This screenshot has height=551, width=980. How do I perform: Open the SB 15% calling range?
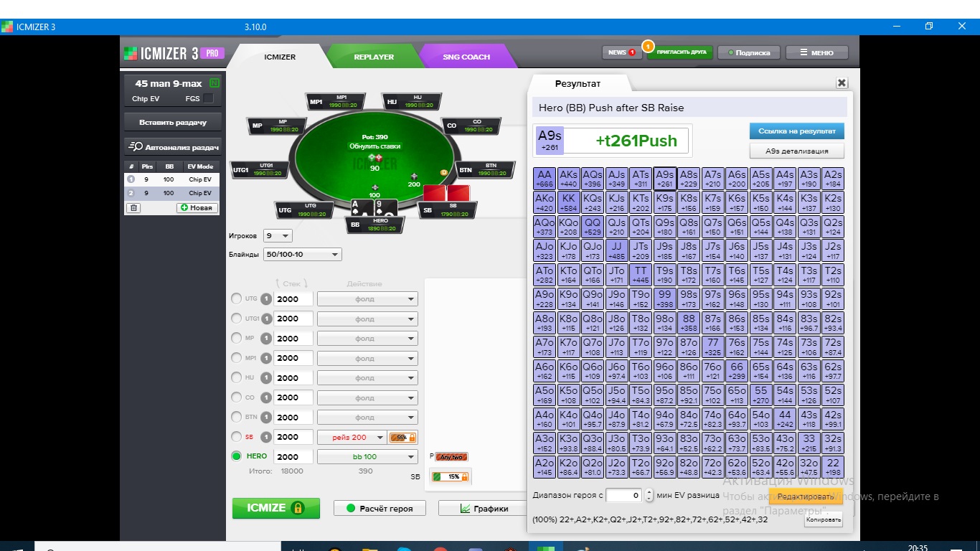[450, 476]
